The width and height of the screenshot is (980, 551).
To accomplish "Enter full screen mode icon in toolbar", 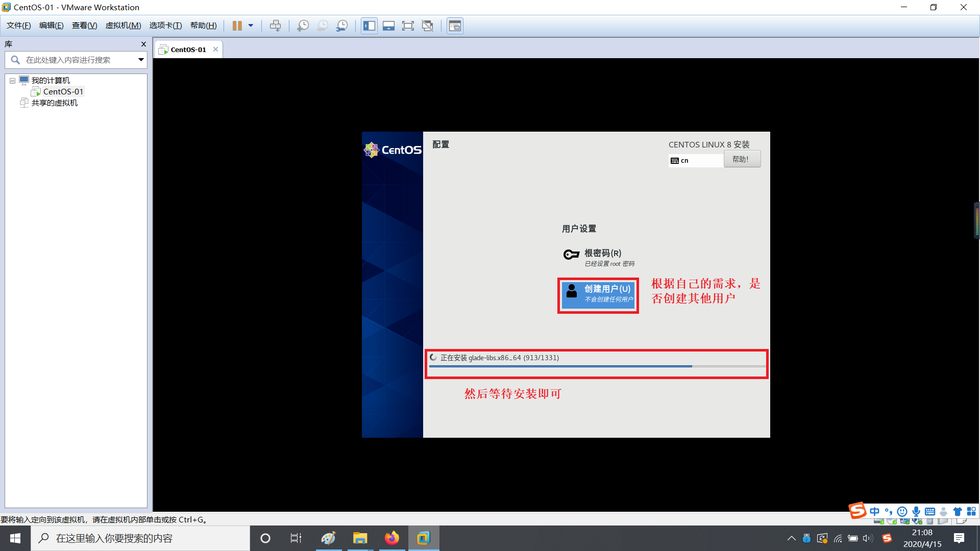I will coord(408,26).
